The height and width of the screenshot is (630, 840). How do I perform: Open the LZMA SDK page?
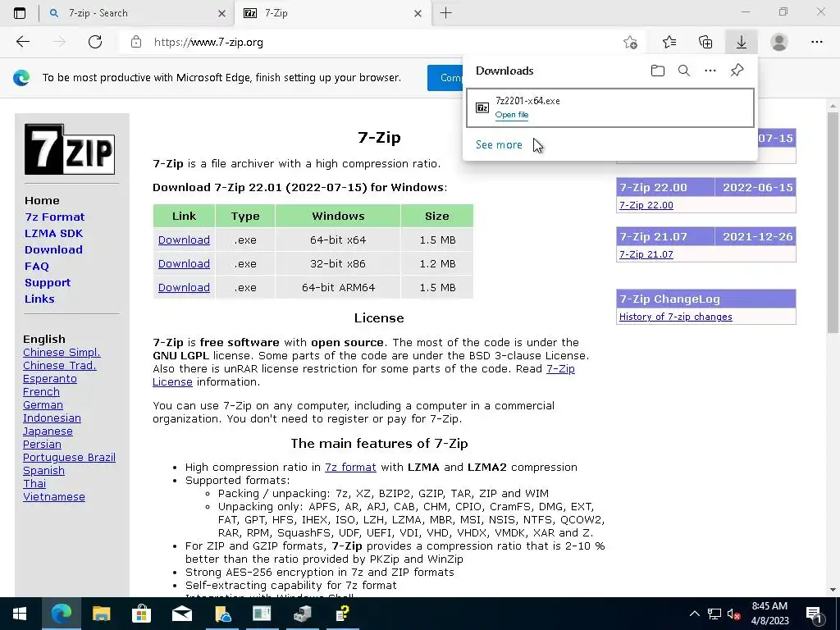tap(53, 234)
